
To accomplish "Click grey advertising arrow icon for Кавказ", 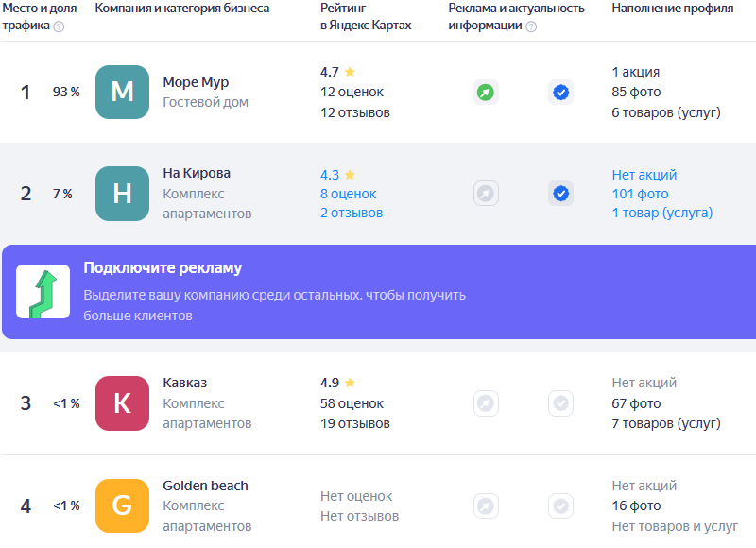I will tap(486, 403).
